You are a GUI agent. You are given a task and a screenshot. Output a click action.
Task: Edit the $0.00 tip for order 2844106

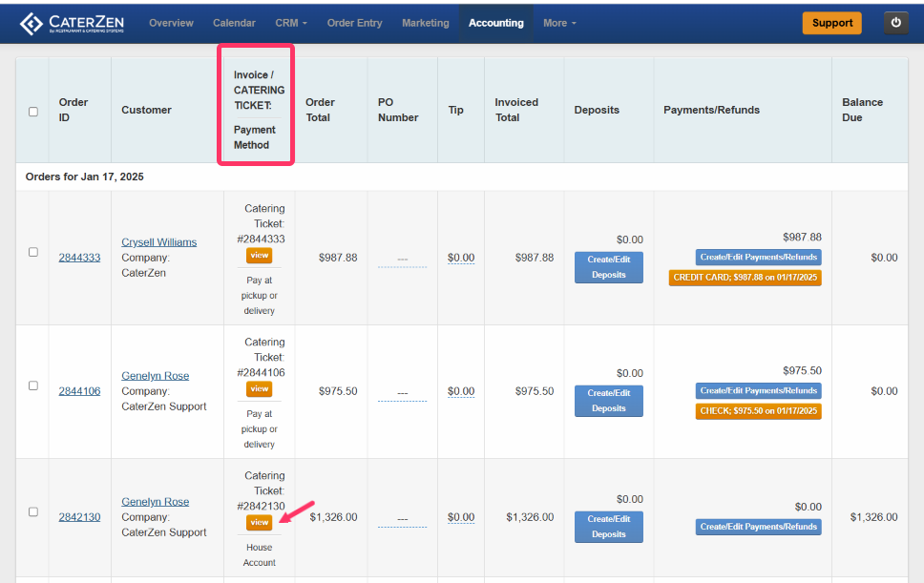click(461, 391)
